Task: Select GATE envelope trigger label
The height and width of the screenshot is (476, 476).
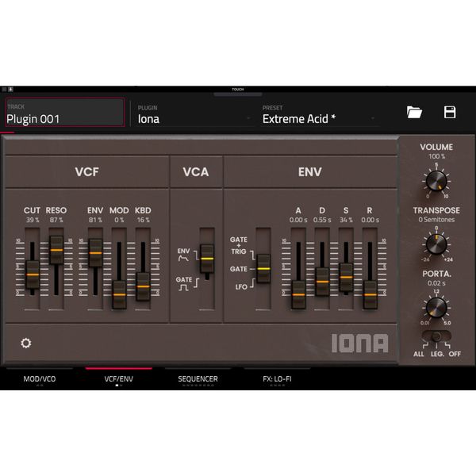Action: point(238,269)
